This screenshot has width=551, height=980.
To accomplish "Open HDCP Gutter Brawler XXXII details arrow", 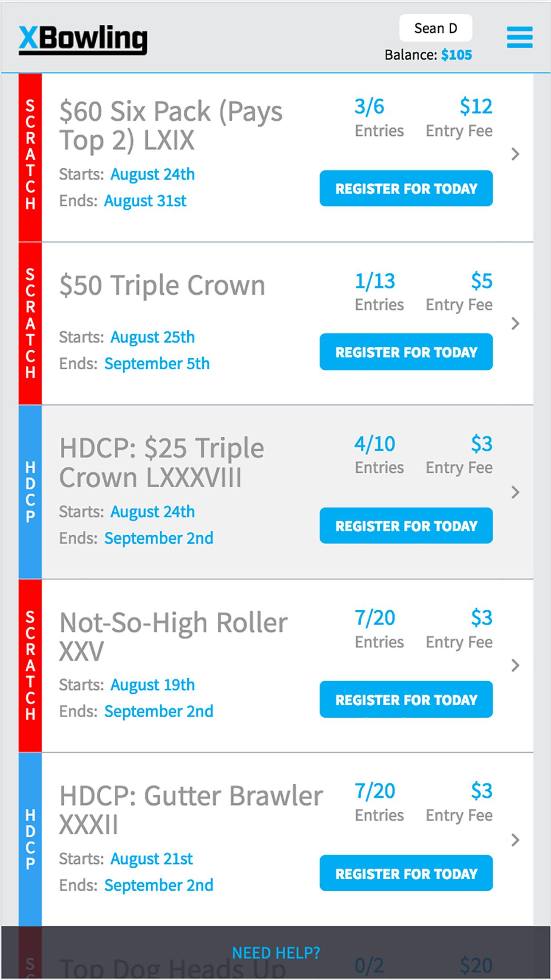I will pos(515,840).
